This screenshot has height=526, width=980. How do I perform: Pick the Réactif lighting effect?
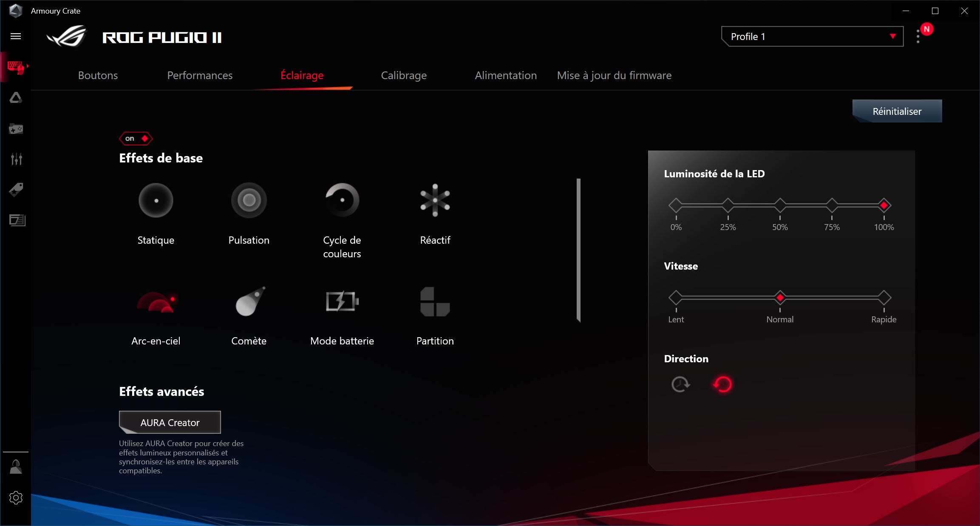click(x=435, y=201)
